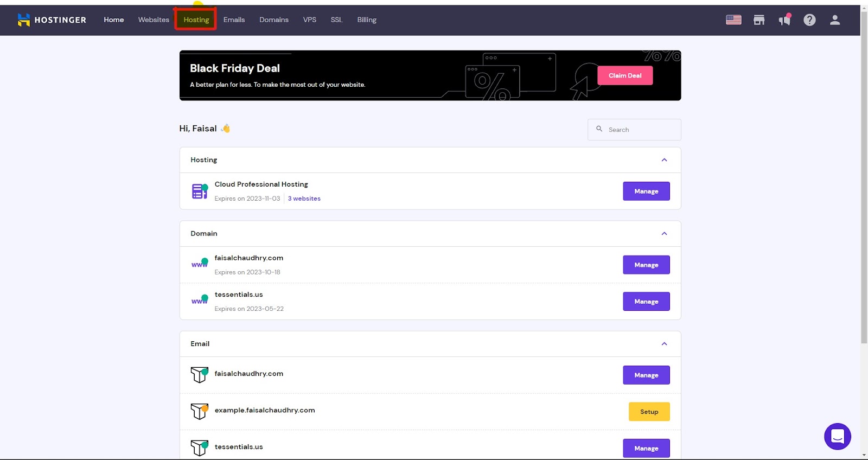
Task: Click the Hostinger logo
Action: (52, 20)
